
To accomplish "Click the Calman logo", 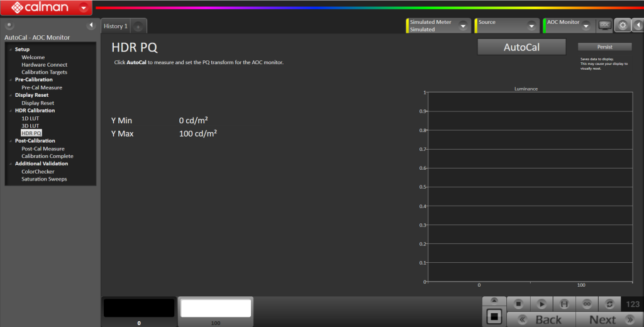I will (x=40, y=8).
